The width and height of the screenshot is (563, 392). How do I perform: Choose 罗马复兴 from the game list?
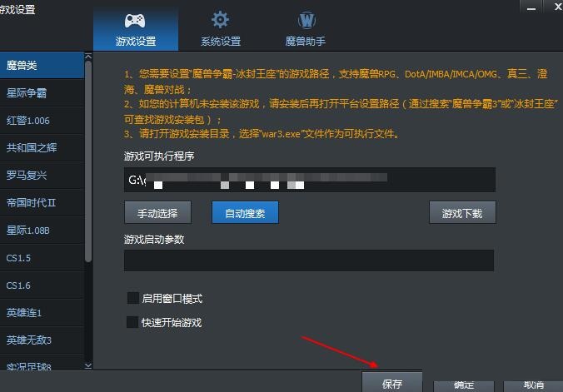pyautogui.click(x=42, y=175)
